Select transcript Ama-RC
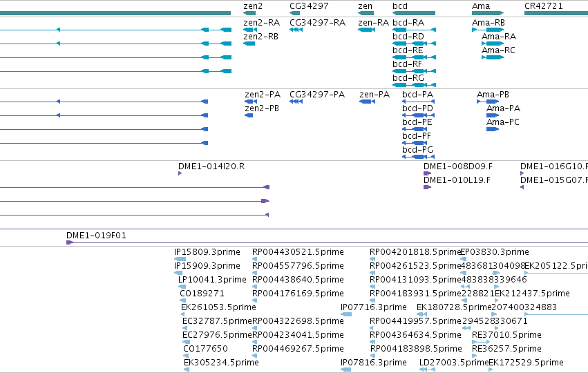The width and height of the screenshot is (588, 373). pyautogui.click(x=493, y=57)
